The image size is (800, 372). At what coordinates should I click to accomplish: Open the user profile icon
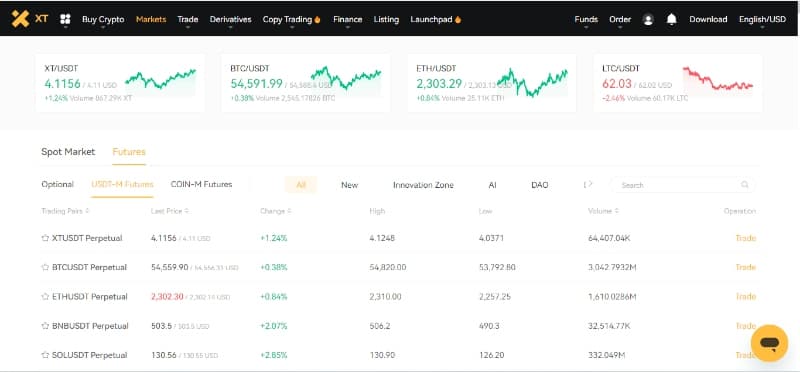(x=648, y=20)
